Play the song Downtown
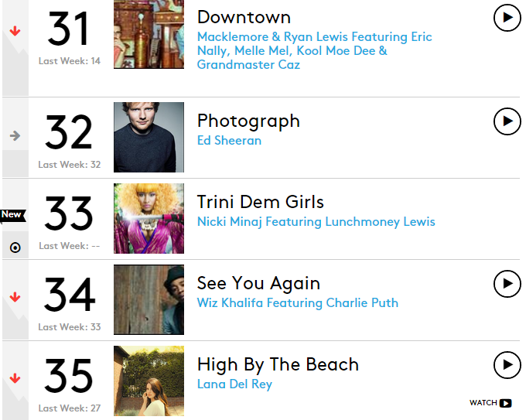 pos(507,17)
